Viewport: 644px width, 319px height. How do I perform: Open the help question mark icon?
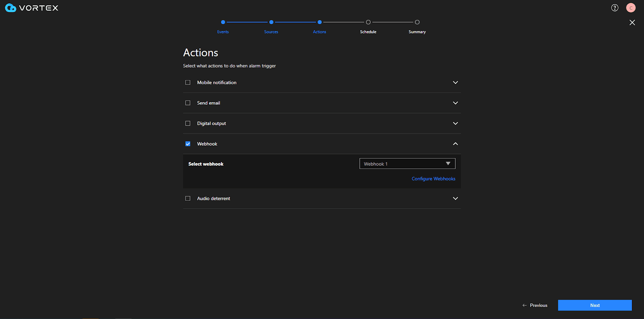pyautogui.click(x=615, y=8)
